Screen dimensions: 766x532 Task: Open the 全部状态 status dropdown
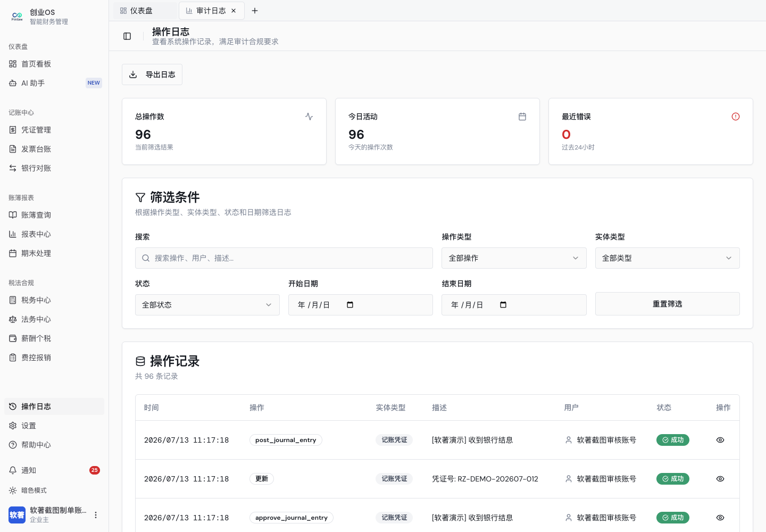coord(207,305)
